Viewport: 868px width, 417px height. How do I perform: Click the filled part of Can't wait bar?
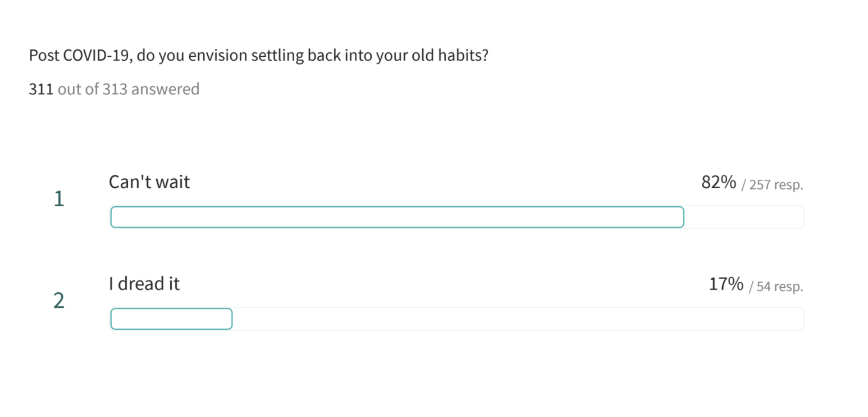tap(397, 217)
